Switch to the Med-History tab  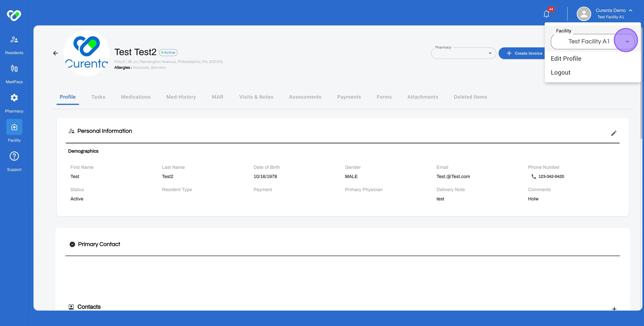point(181,97)
